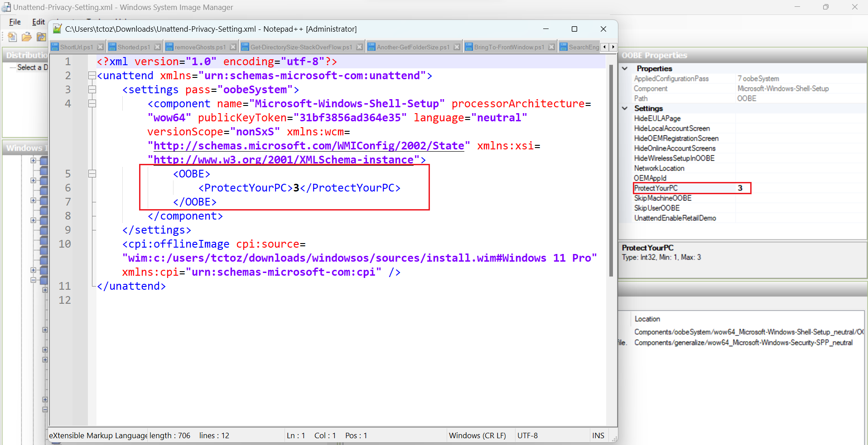Switch to the Shorted.ps1 tab
The image size is (868, 445).
[x=134, y=47]
